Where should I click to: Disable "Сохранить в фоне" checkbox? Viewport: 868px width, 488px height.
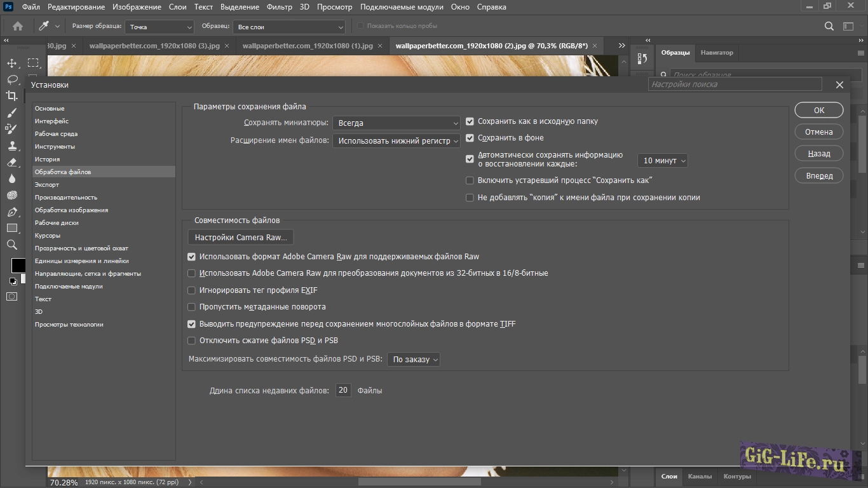coord(470,138)
